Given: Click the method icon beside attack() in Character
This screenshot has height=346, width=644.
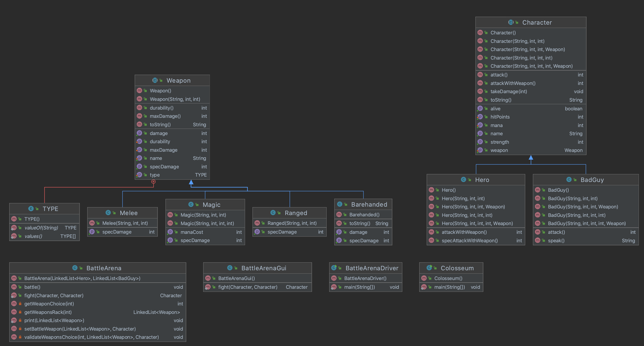Looking at the screenshot, I should (x=480, y=74).
